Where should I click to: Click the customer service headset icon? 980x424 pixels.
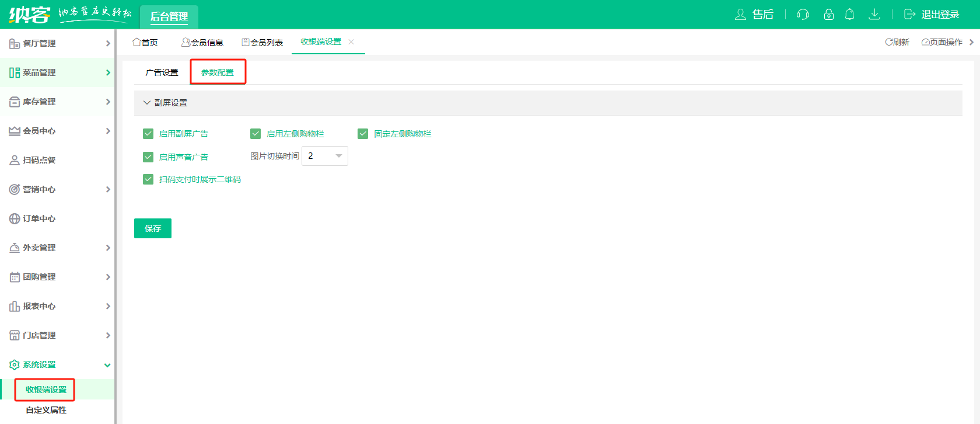(803, 15)
